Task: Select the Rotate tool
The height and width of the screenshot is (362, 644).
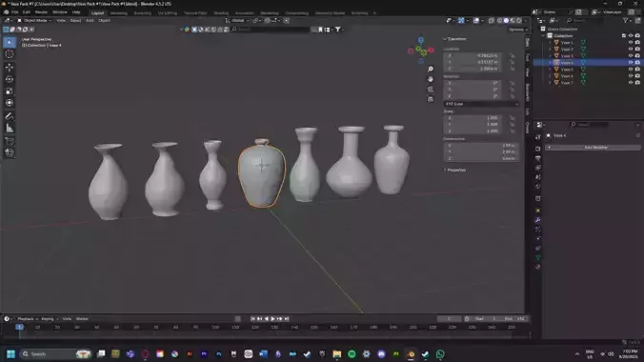Action: click(x=10, y=79)
